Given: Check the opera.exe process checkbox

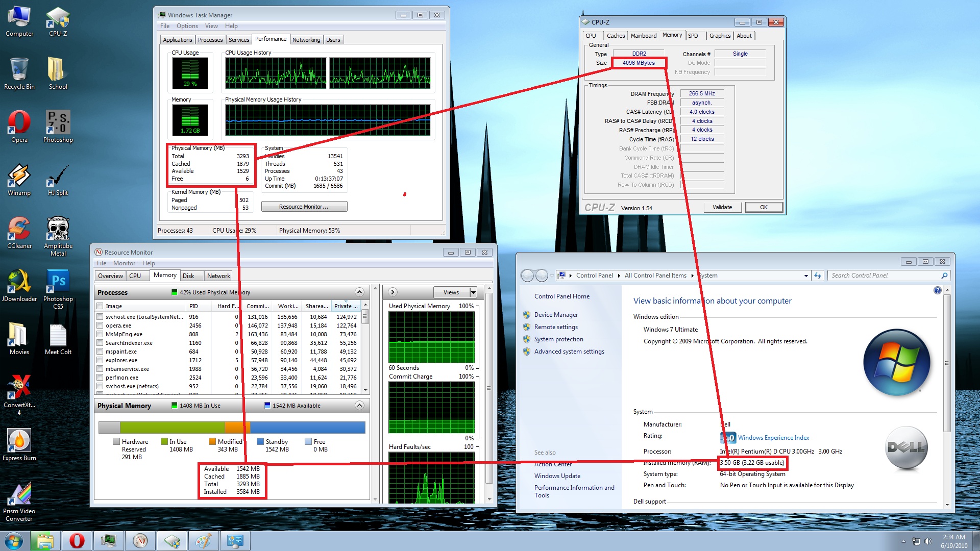Looking at the screenshot, I should [100, 325].
